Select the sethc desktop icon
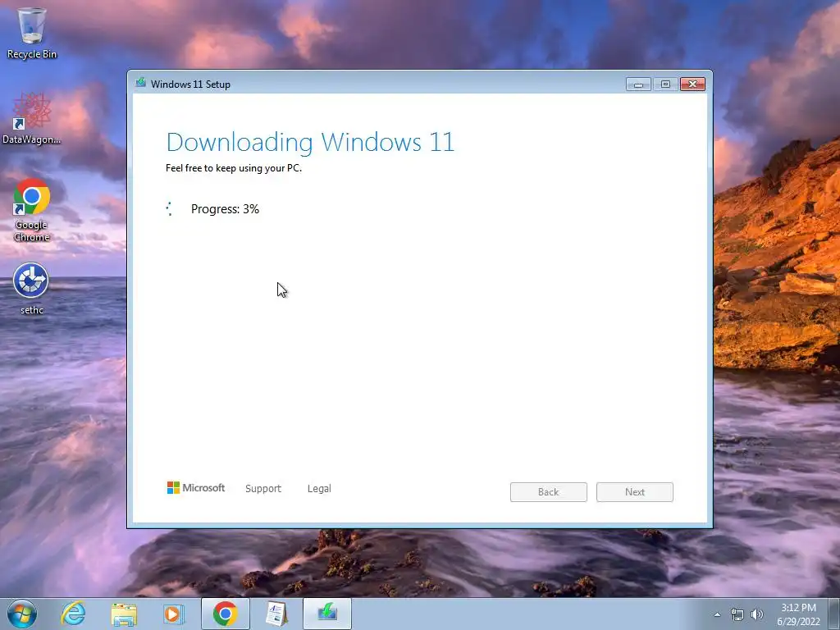 point(32,289)
